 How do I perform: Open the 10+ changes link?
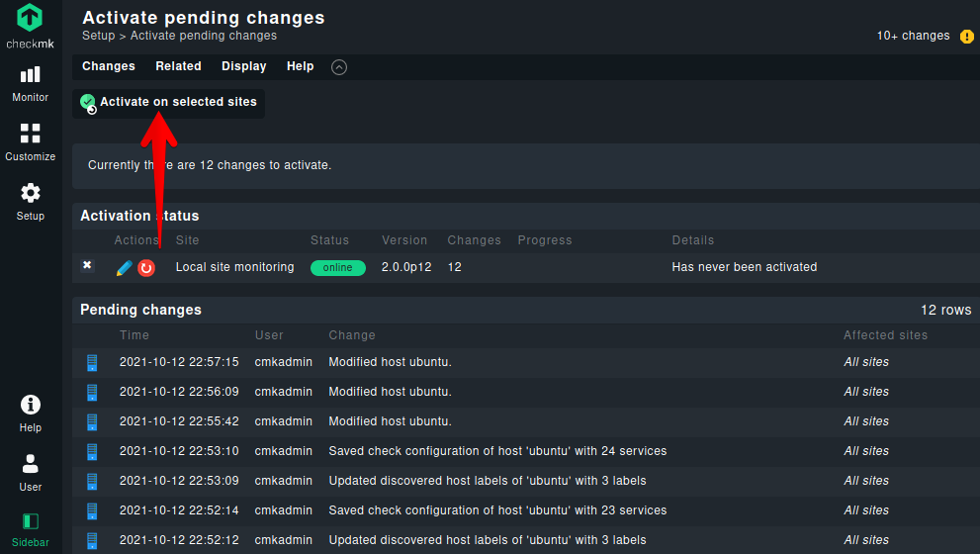click(x=913, y=36)
